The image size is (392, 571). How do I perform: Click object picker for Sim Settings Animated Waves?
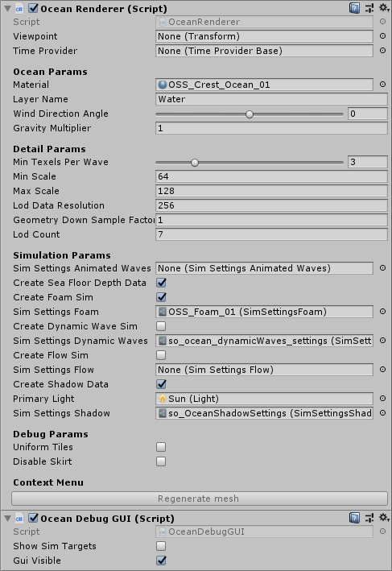(382, 268)
